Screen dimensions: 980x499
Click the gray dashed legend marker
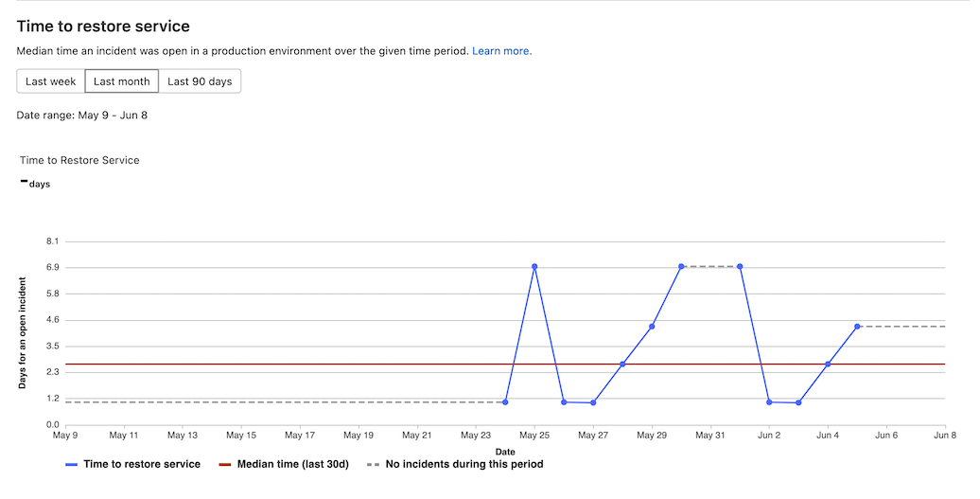[x=373, y=465]
